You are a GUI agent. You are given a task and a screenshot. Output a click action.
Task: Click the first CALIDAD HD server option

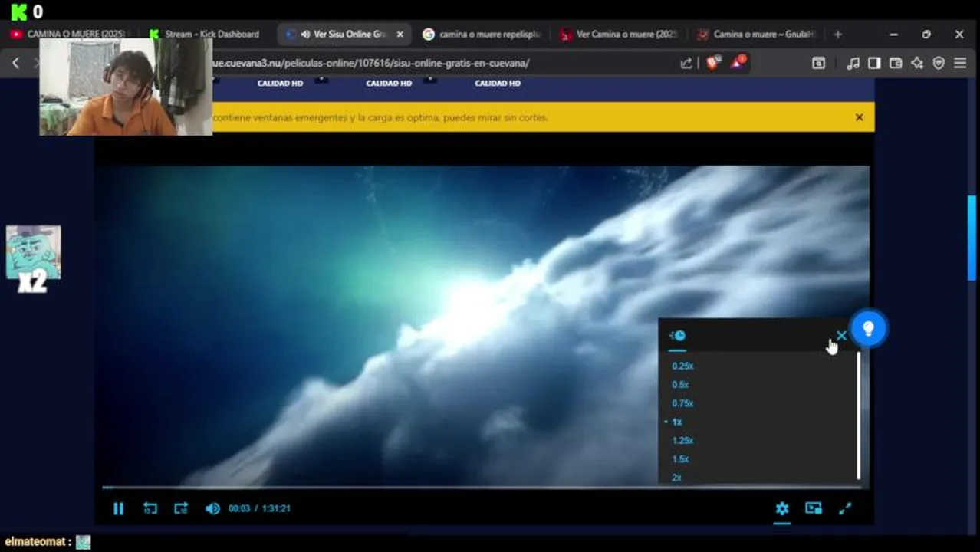pos(280,83)
